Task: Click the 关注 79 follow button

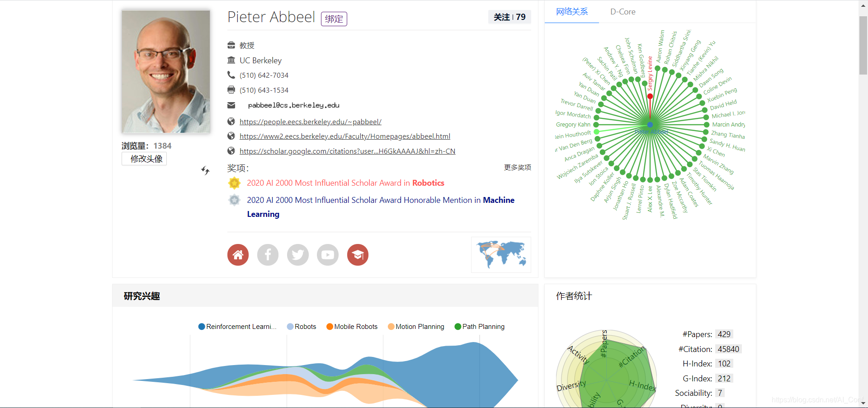Action: [509, 17]
